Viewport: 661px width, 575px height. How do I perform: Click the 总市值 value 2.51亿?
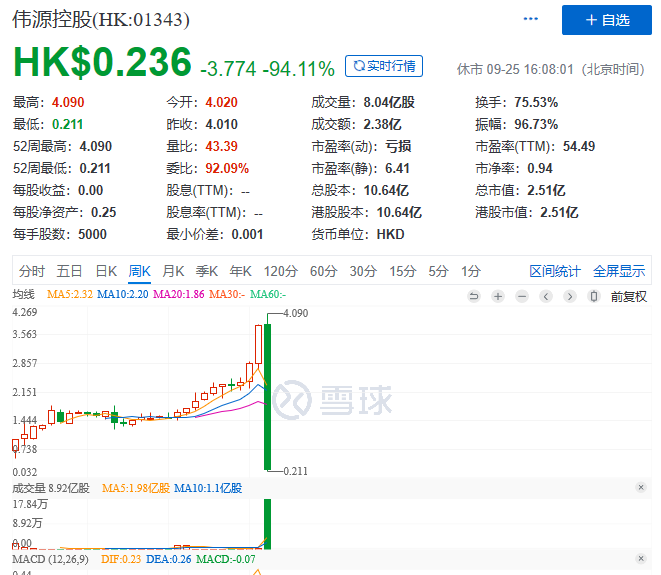(546, 190)
